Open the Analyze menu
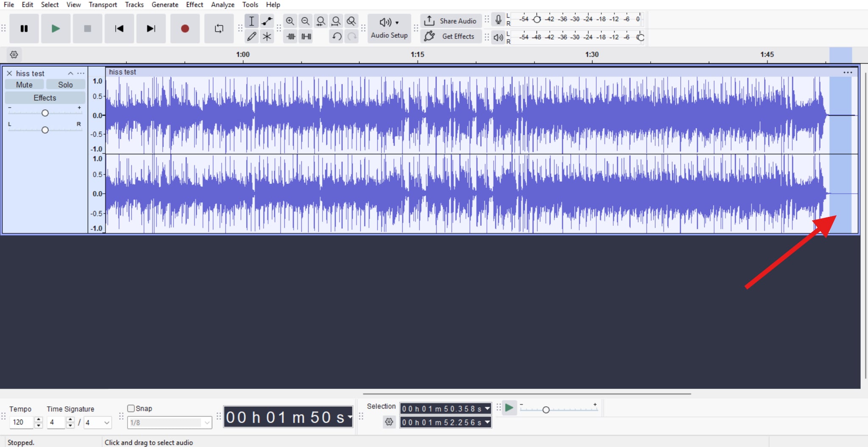This screenshot has height=447, width=868. tap(222, 5)
